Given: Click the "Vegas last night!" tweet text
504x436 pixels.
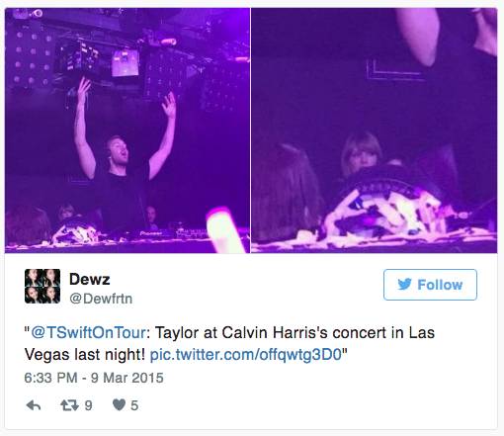Looking at the screenshot, I should 85,355.
